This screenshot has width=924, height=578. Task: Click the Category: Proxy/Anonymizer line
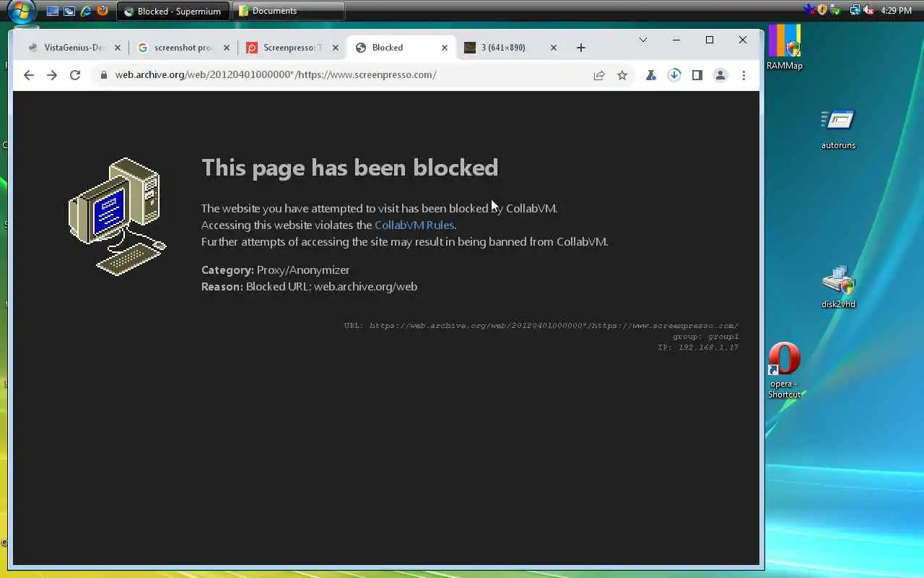coord(275,269)
